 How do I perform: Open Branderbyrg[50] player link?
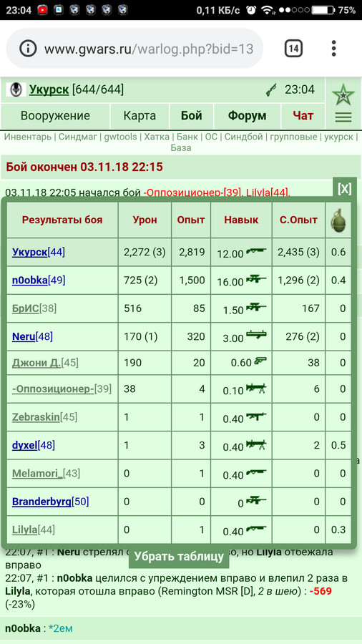pyautogui.click(x=50, y=502)
